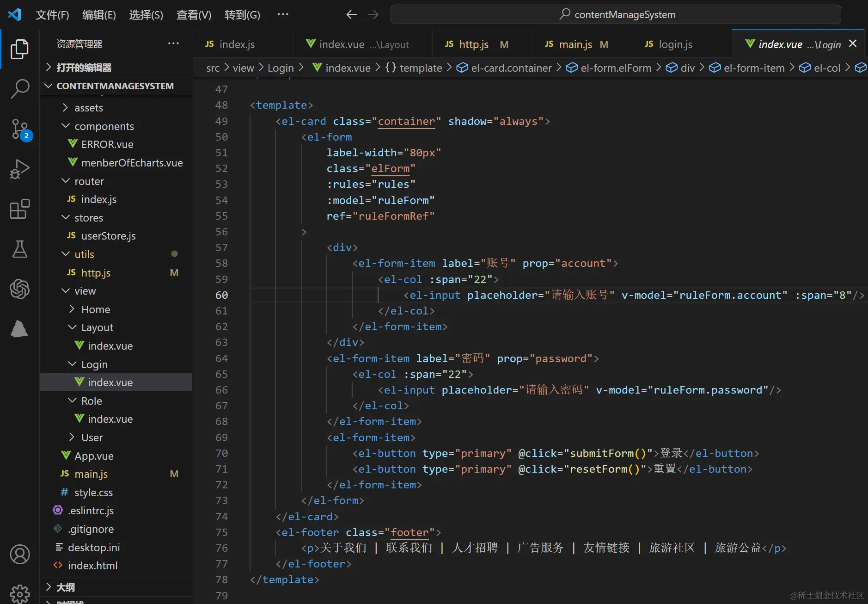
Task: Expand the Home folder in view
Action: coord(95,309)
